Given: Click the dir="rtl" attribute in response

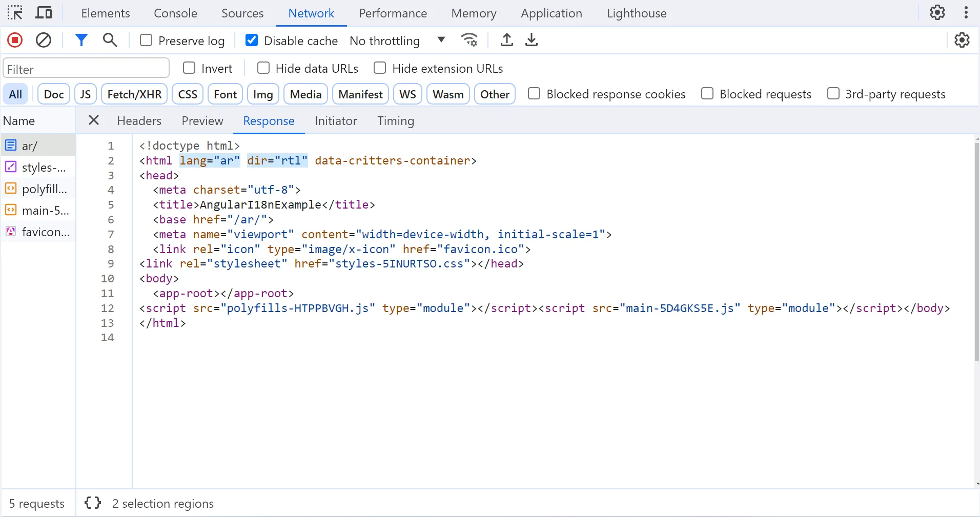Looking at the screenshot, I should click(x=277, y=160).
